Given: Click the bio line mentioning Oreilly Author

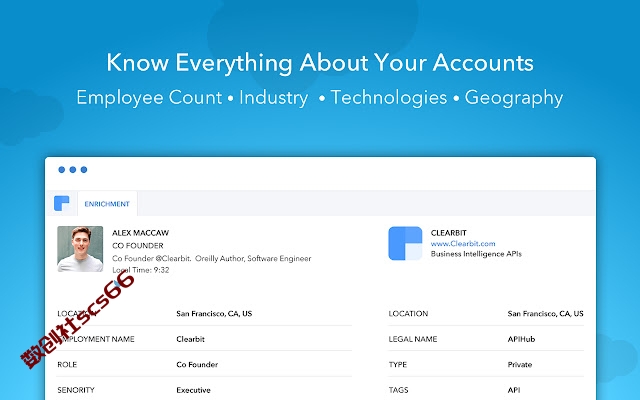Looking at the screenshot, I should 211,258.
